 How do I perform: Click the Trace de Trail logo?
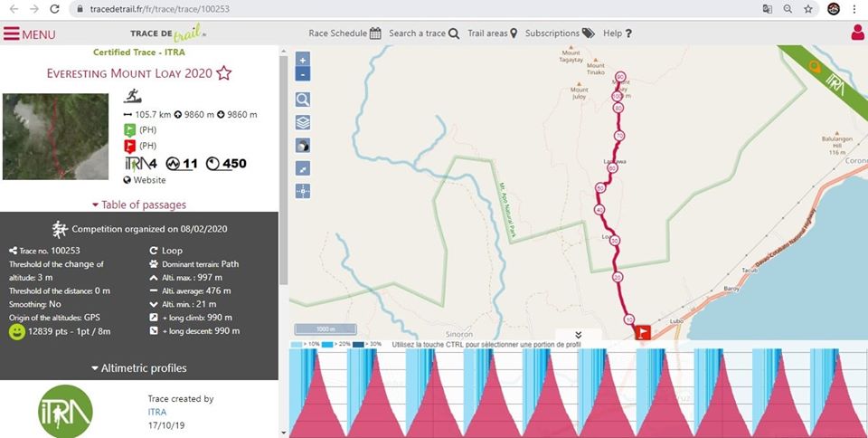click(x=168, y=33)
